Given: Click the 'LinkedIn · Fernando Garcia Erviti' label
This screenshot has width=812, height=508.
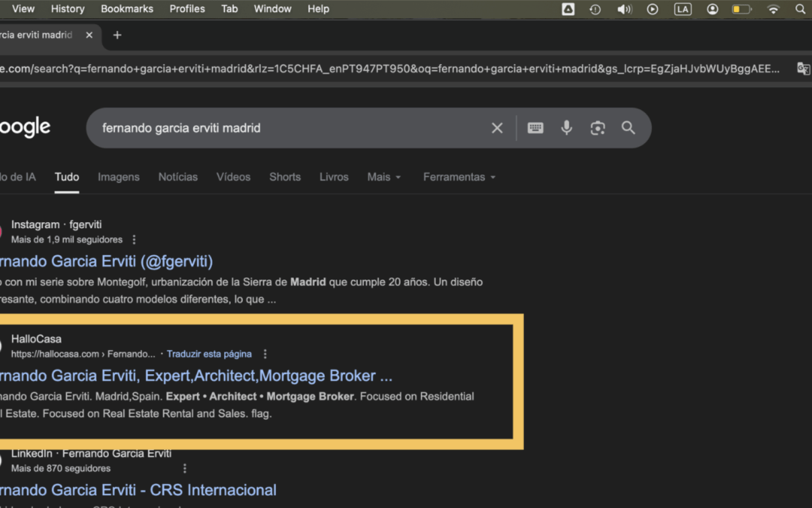Looking at the screenshot, I should 91,454.
